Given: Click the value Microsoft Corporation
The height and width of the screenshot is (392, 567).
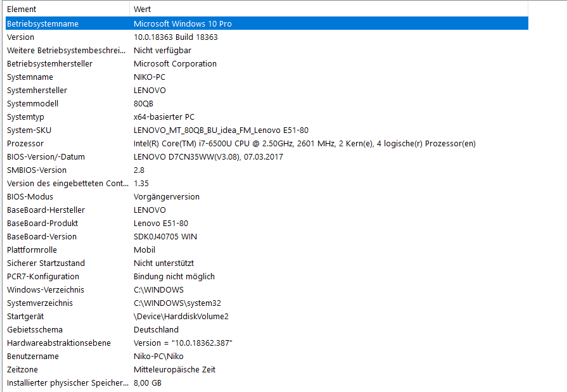Looking at the screenshot, I should (175, 64).
